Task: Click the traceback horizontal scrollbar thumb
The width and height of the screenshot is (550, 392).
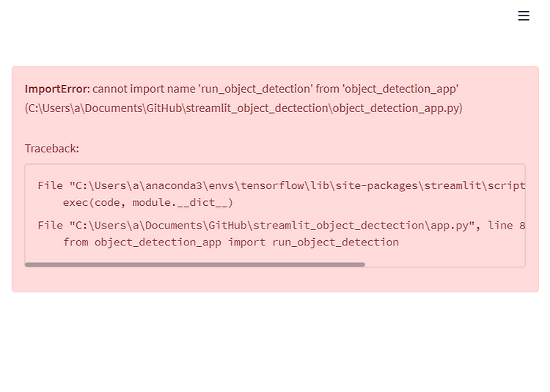Action: (194, 265)
